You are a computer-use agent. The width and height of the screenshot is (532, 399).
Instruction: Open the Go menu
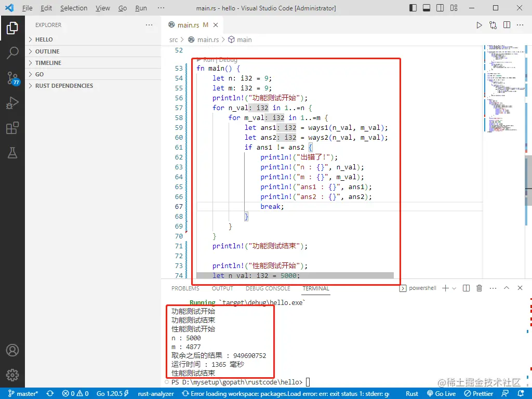tap(123, 8)
